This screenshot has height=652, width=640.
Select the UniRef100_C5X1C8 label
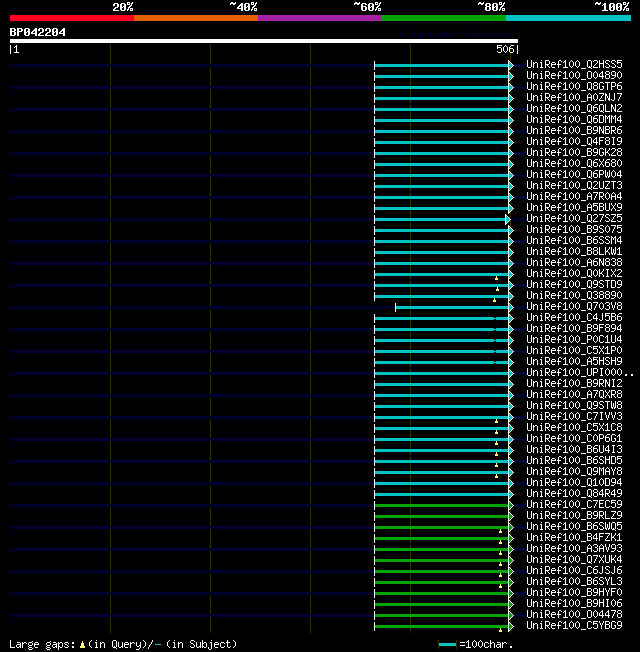click(574, 428)
